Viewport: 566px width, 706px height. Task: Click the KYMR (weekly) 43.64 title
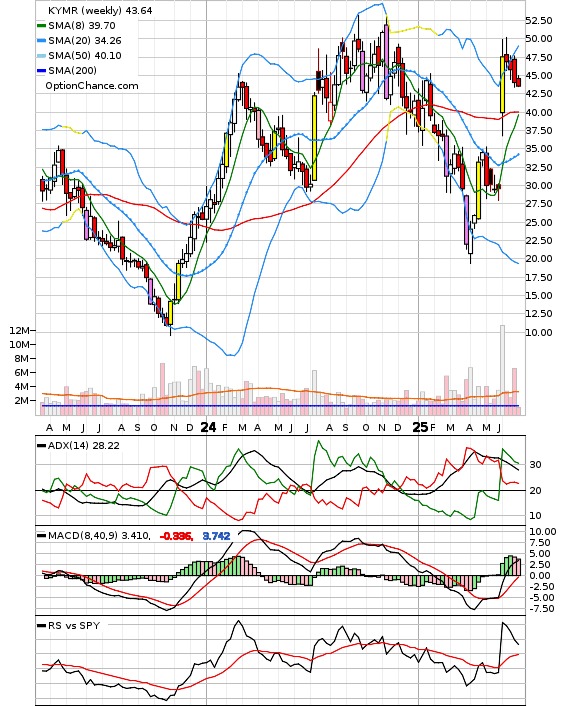(x=100, y=10)
